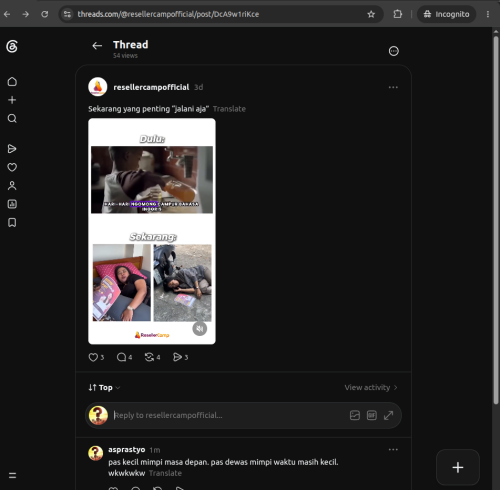The width and height of the screenshot is (500, 490).
Task: Click asprastyo comment avatar
Action: click(96, 453)
